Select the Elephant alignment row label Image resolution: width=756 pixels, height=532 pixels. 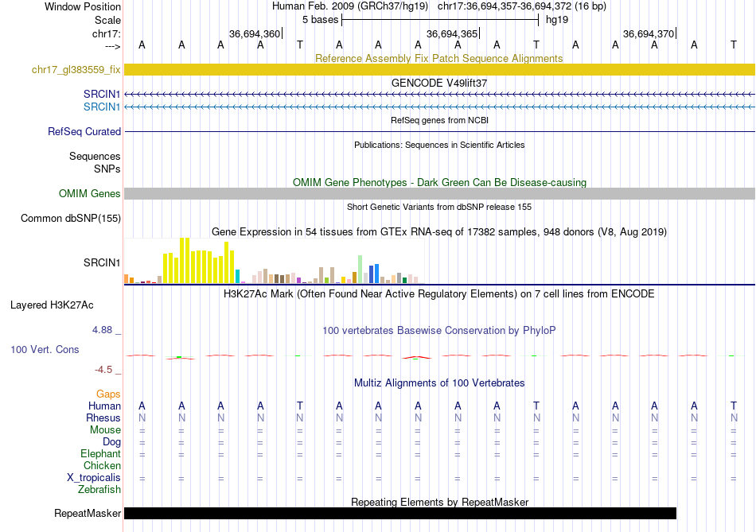click(x=101, y=453)
